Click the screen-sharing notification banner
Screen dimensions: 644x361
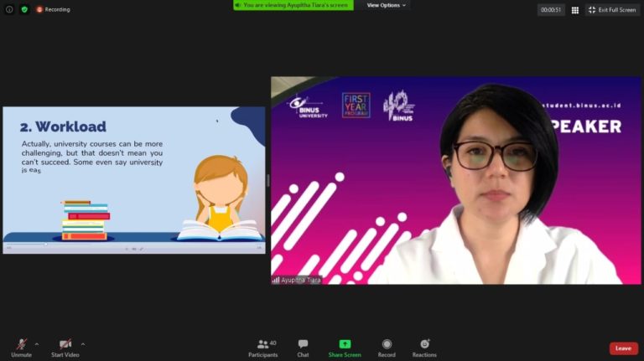(x=293, y=5)
